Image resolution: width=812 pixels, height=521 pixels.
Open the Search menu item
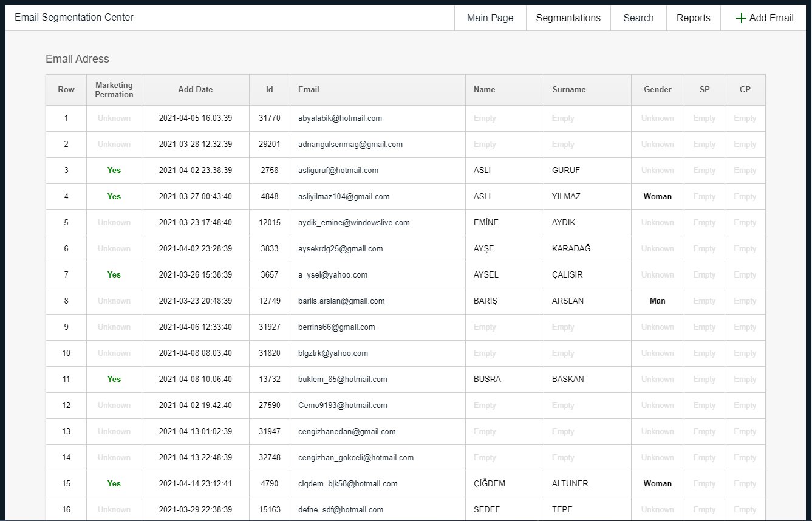pyautogui.click(x=638, y=18)
